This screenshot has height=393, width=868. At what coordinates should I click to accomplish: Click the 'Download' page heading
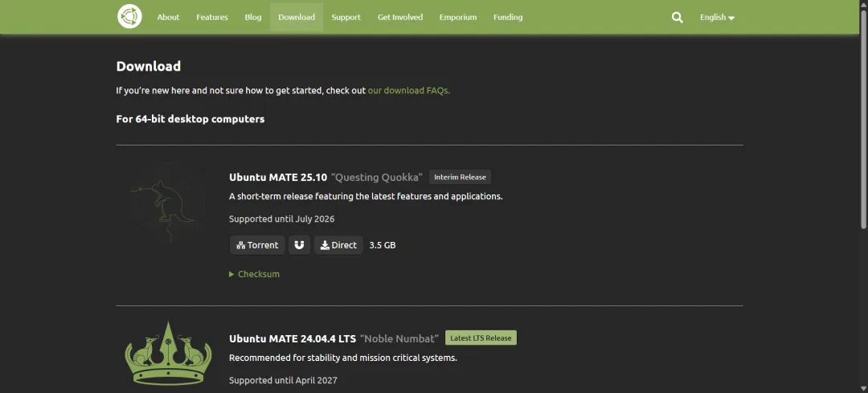[x=149, y=66]
